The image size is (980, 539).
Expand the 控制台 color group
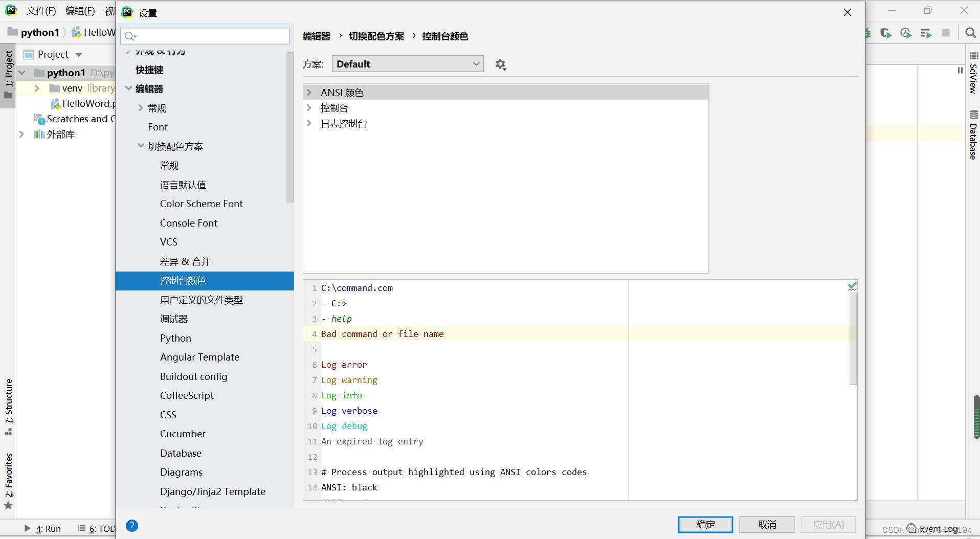point(309,108)
